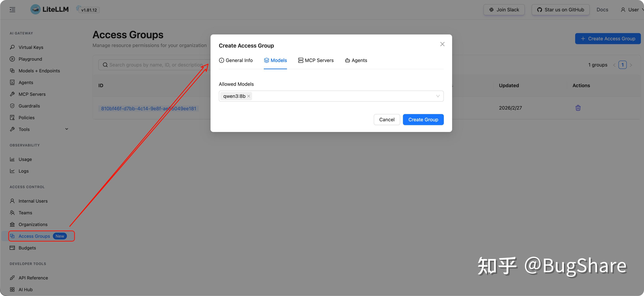644x296 pixels.
Task: Switch to General Info tab
Action: point(236,60)
